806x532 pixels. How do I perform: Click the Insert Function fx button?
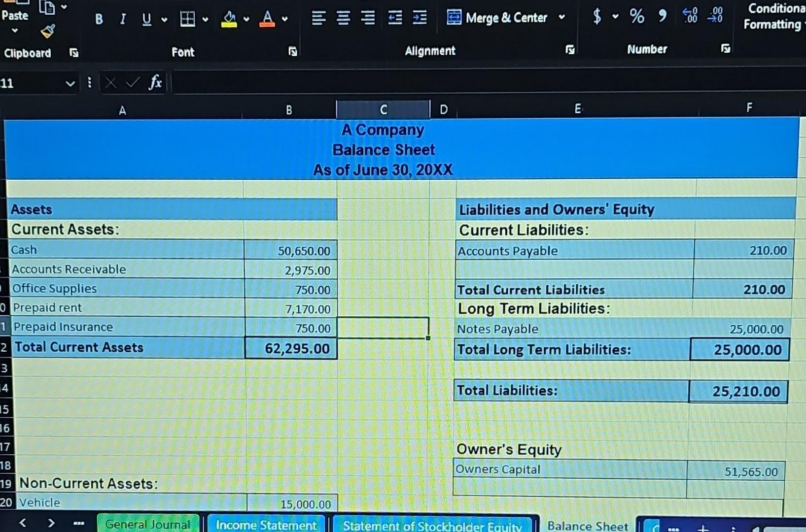[x=155, y=83]
